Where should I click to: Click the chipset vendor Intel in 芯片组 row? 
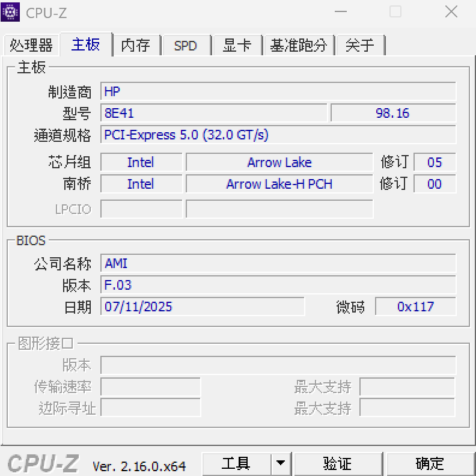tap(141, 162)
